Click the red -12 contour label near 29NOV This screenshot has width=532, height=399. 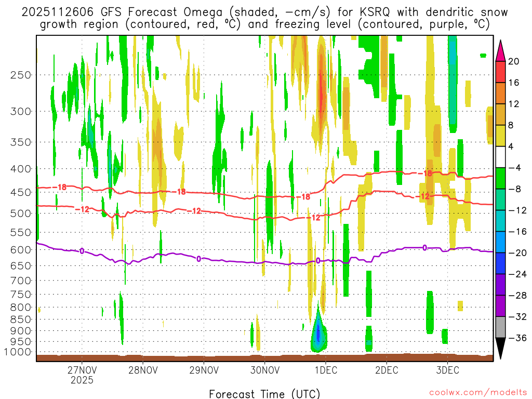(x=194, y=211)
